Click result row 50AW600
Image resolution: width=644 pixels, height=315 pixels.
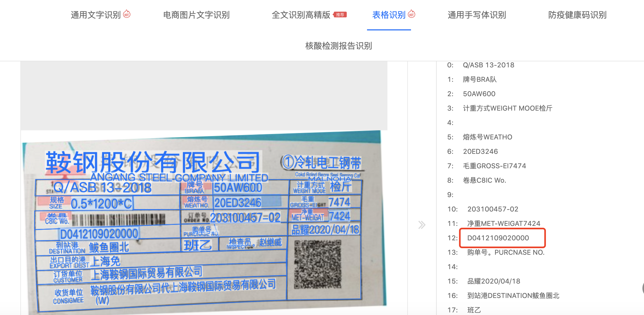479,94
